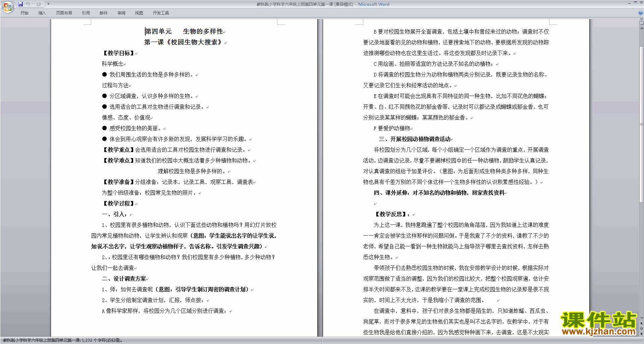Open Select Browse Object round button
This screenshot has height=344, width=644.
[x=642, y=329]
